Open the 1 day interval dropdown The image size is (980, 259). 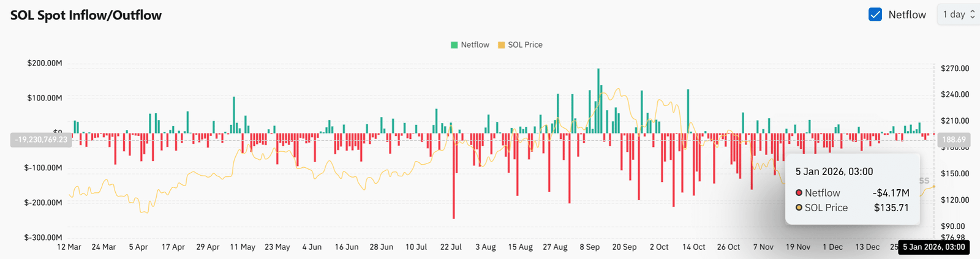tap(959, 14)
